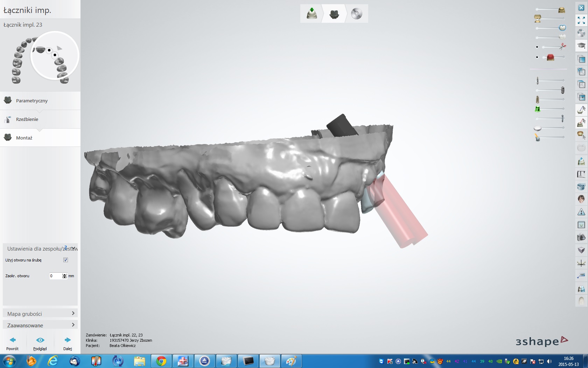588x368 pixels.
Task: Expand the 'Zaawansowane' section
Action: (x=40, y=325)
